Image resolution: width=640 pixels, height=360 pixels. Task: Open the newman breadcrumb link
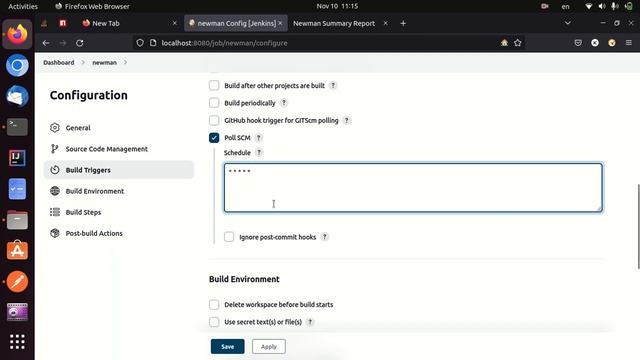(x=104, y=62)
